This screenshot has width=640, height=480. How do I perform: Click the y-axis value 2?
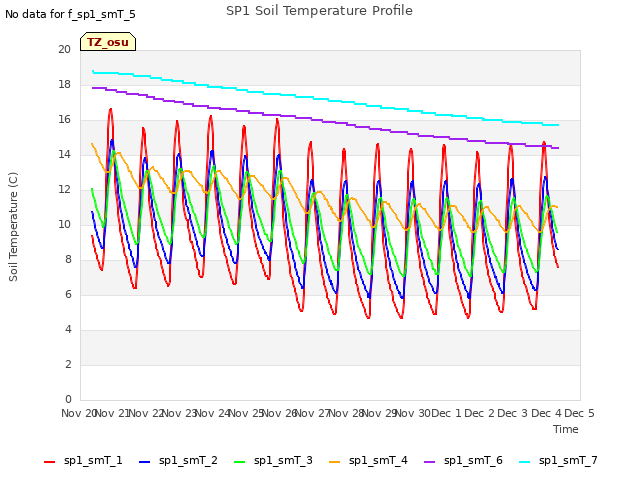(x=68, y=364)
